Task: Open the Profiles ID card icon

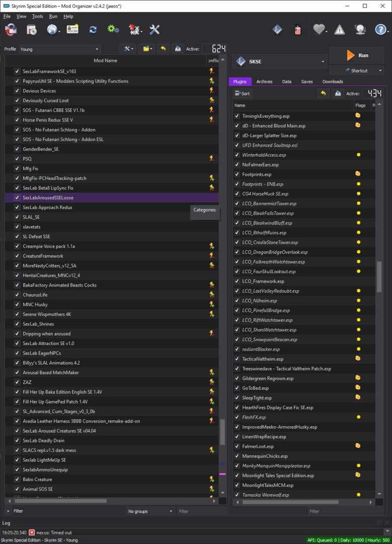Action: point(72,30)
